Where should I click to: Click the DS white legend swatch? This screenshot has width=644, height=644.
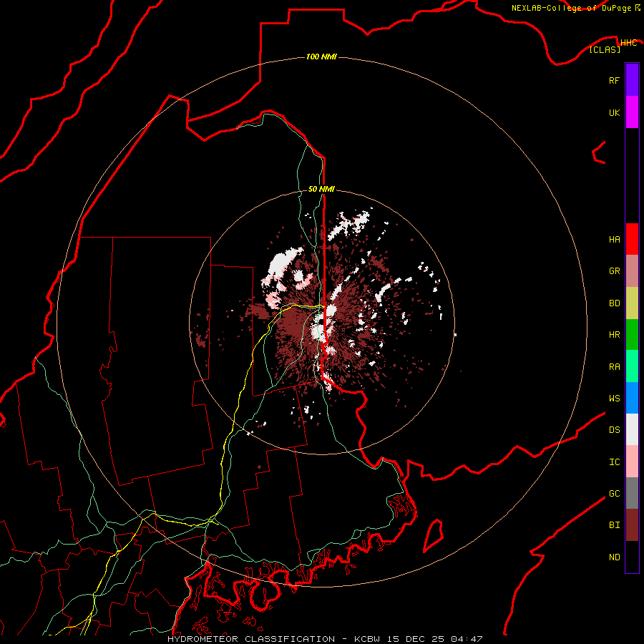(632, 429)
